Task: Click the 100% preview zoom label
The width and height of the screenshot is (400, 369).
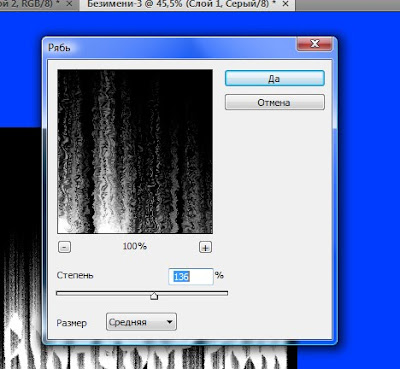Action: (134, 247)
